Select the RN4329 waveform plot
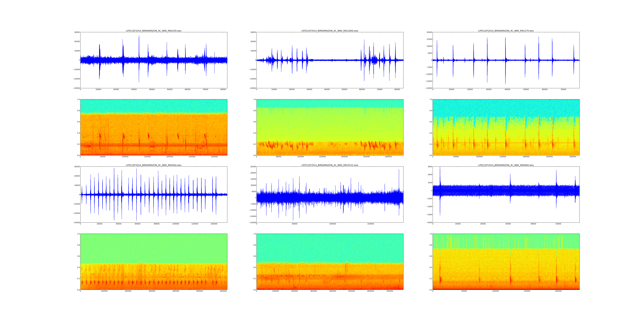This screenshot has width=644, height=322. point(153,60)
